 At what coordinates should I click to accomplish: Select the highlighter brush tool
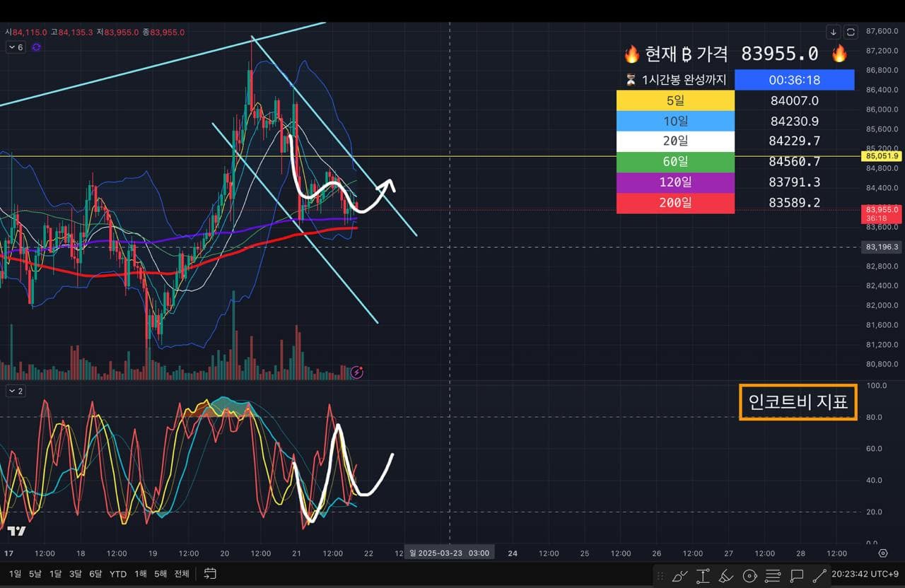click(727, 575)
